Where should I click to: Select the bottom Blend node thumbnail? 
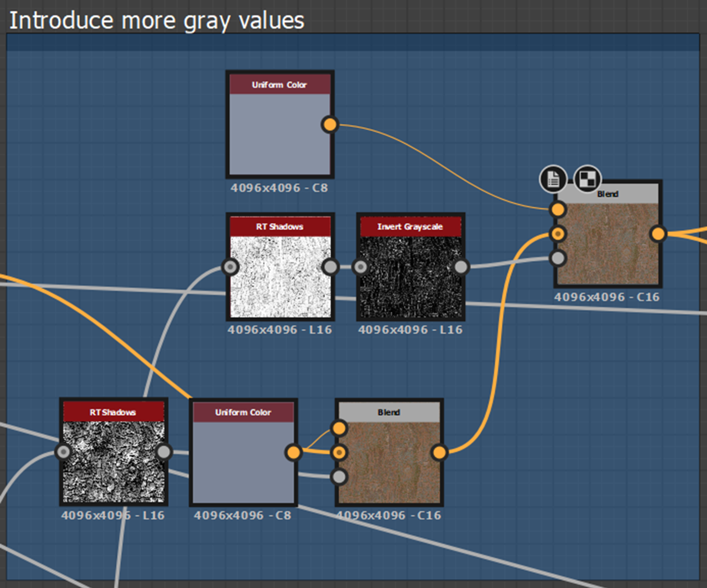pyautogui.click(x=389, y=462)
